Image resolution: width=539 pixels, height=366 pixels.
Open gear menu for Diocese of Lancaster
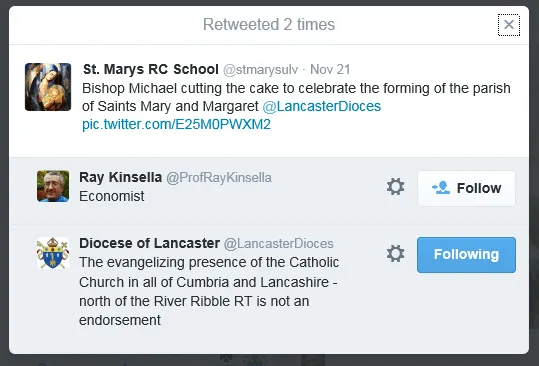tap(395, 254)
